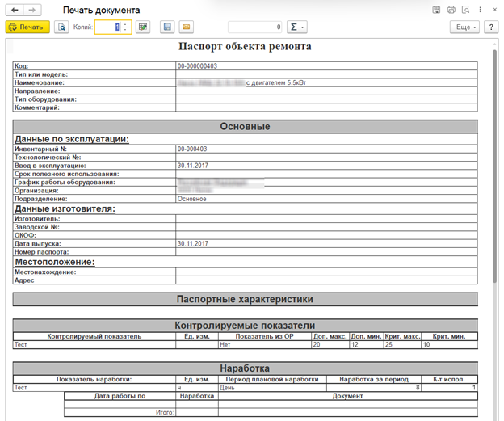Select the inventory number cell 00-000403
The image size is (504, 421).
[x=326, y=149]
